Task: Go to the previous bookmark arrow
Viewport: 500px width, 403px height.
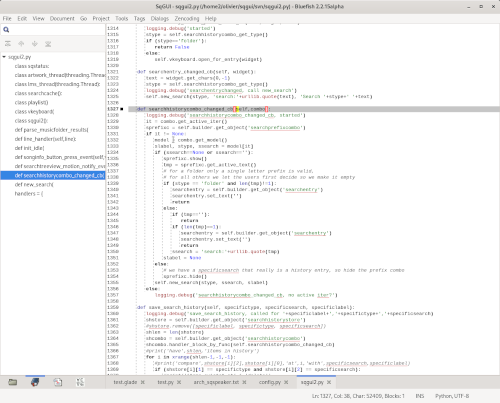Action: tap(21, 44)
